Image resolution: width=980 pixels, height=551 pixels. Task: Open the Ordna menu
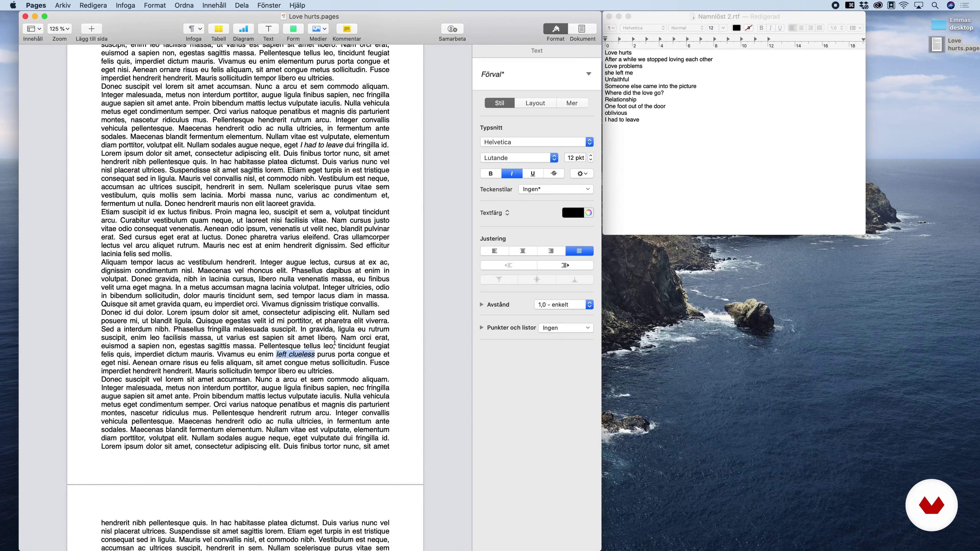point(184,5)
